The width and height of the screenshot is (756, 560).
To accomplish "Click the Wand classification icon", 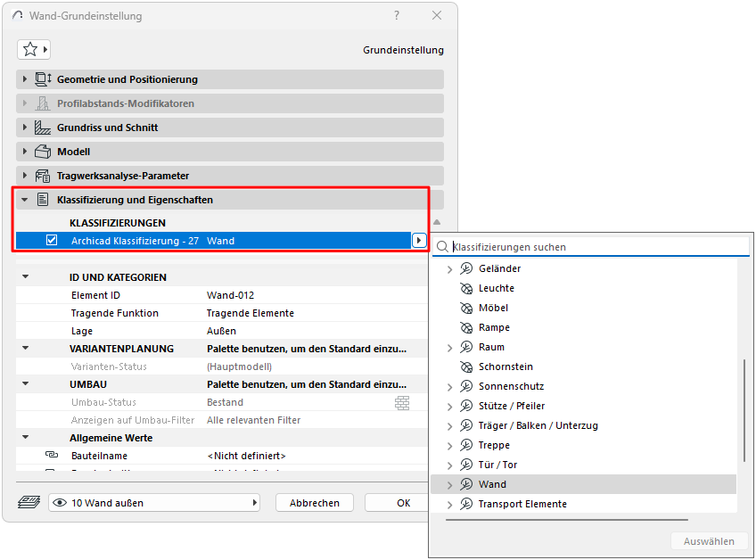I will (x=466, y=484).
